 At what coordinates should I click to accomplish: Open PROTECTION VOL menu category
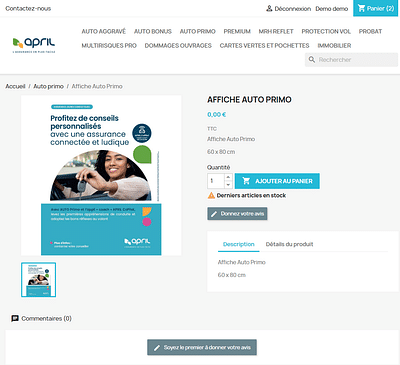point(326,31)
